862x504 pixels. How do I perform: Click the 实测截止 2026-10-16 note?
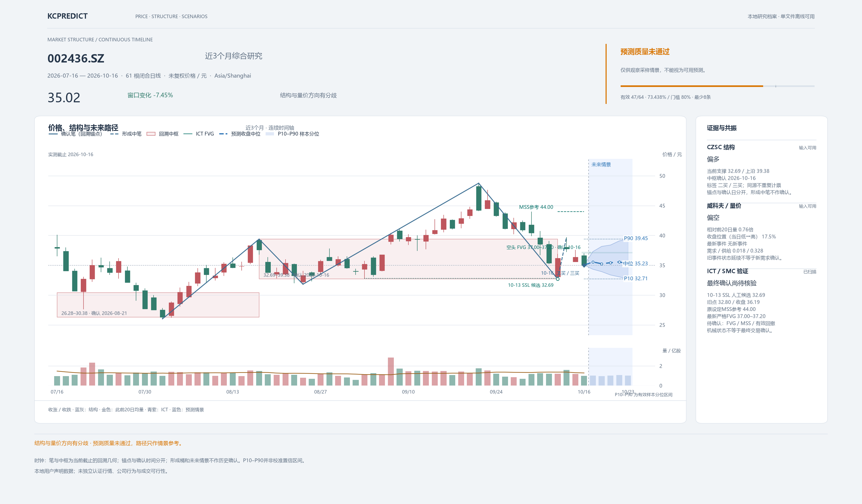coord(71,155)
